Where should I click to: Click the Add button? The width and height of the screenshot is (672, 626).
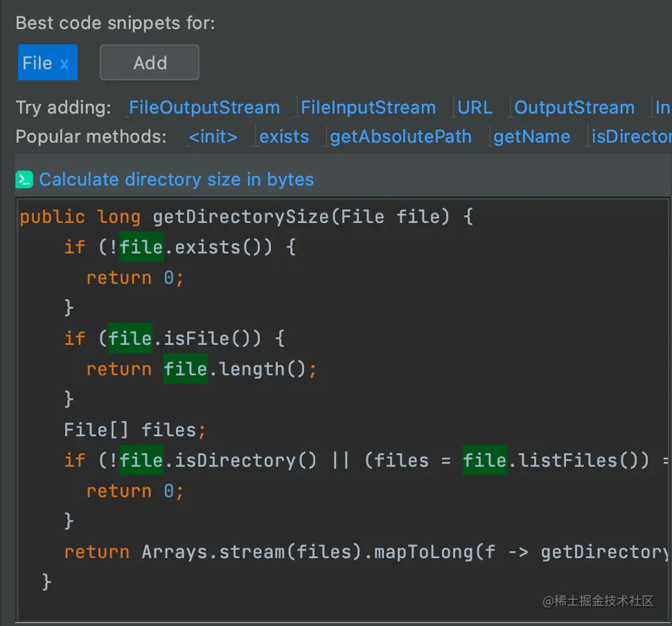pyautogui.click(x=150, y=62)
